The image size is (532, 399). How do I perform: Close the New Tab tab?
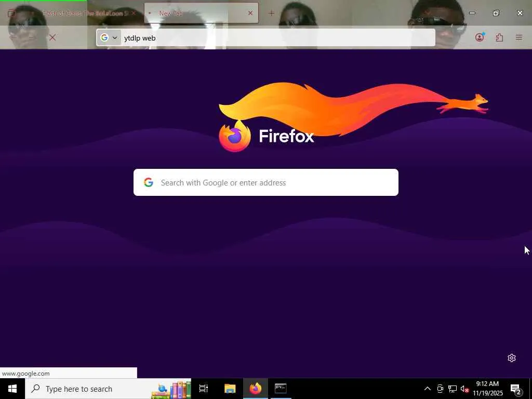pos(250,13)
